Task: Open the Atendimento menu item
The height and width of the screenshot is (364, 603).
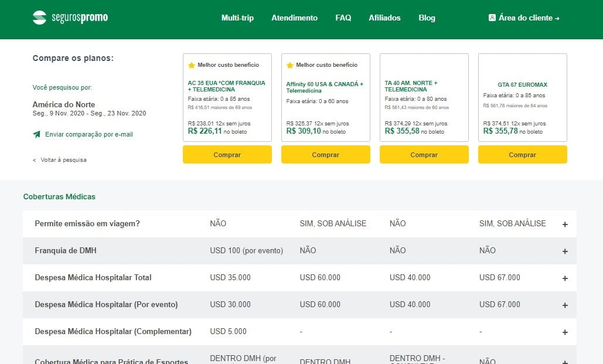Action: [x=294, y=18]
